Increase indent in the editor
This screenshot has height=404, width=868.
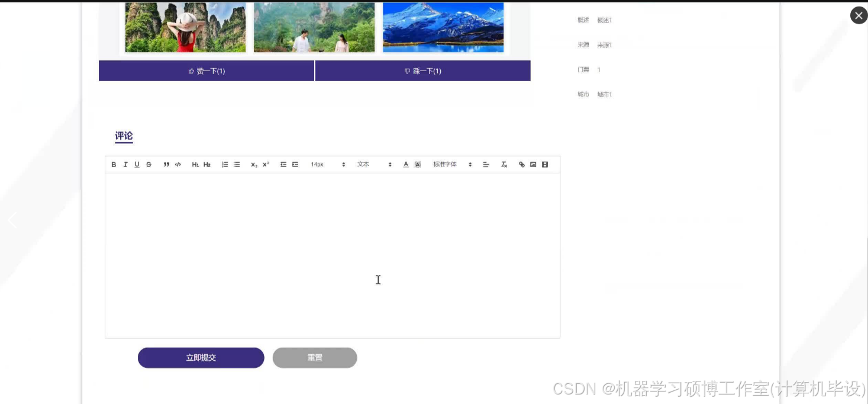click(x=295, y=165)
